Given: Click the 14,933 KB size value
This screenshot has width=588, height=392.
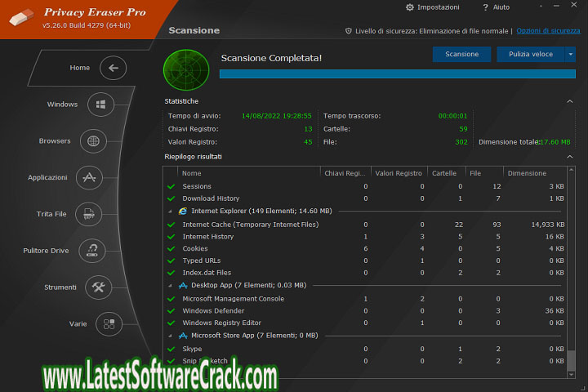Looking at the screenshot, I should [548, 225].
